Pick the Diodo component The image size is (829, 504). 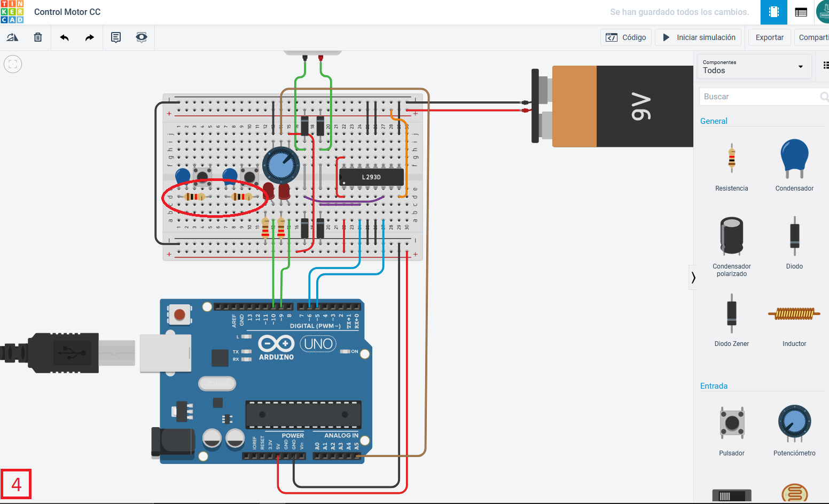click(x=794, y=243)
